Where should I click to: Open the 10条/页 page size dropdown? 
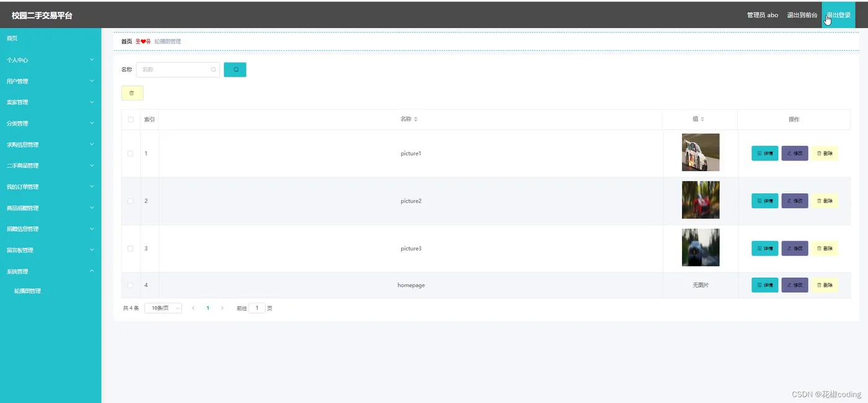[x=163, y=308]
